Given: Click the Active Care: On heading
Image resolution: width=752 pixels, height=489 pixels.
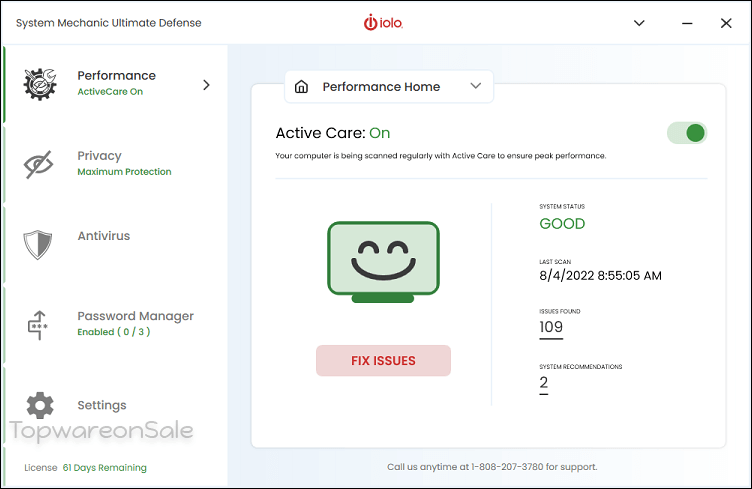Looking at the screenshot, I should [x=332, y=133].
